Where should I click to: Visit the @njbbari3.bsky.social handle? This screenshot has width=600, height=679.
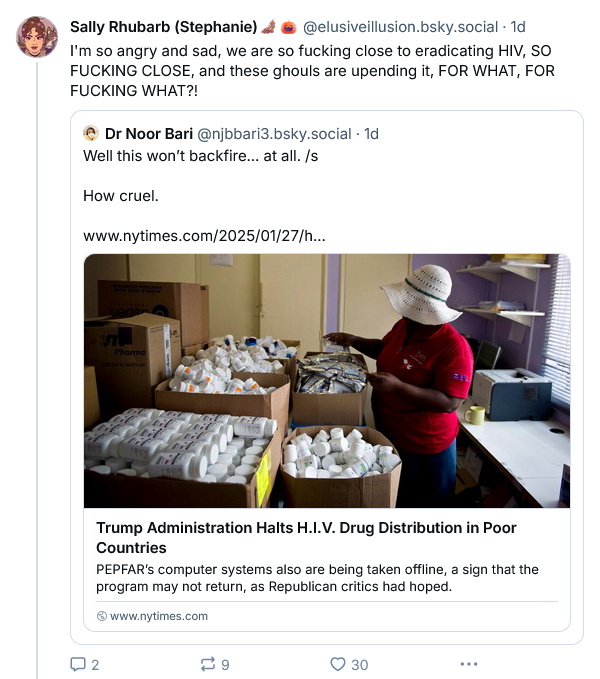[x=276, y=133]
